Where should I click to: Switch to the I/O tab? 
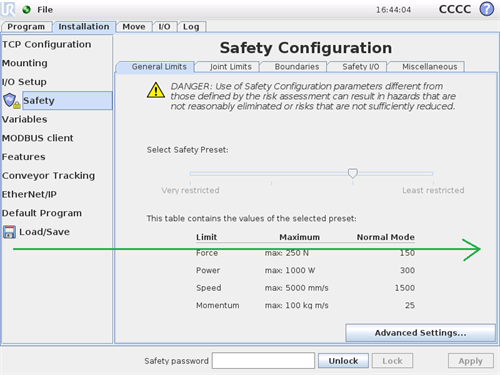coord(164,27)
